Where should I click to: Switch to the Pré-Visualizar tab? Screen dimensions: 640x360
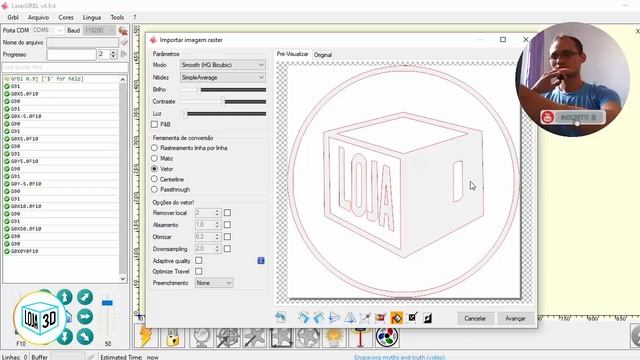pos(293,54)
